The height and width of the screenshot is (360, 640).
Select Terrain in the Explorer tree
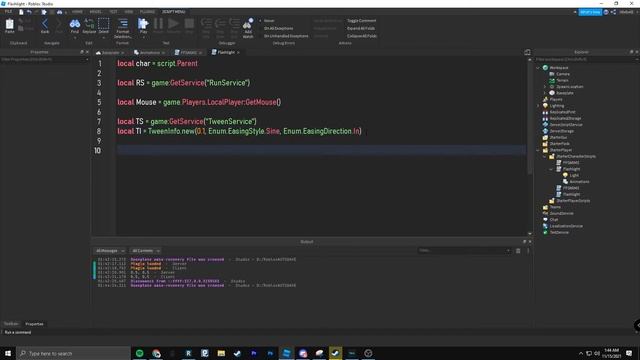click(x=562, y=80)
